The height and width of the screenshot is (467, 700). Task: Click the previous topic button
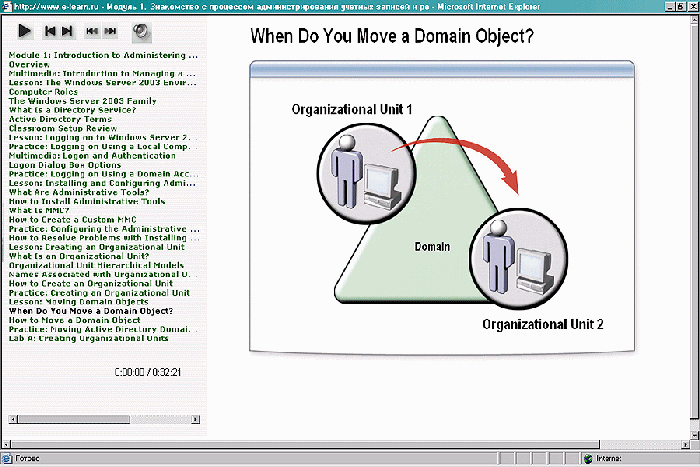[x=51, y=32]
